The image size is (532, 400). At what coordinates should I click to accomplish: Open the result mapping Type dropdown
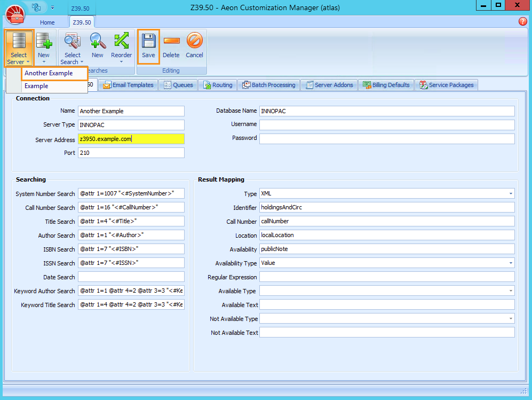coord(510,193)
